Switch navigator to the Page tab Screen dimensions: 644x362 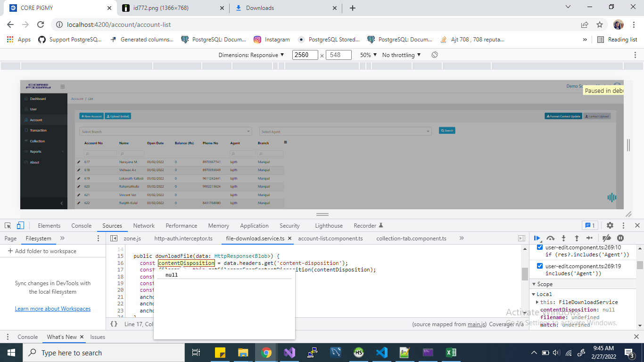[10, 238]
